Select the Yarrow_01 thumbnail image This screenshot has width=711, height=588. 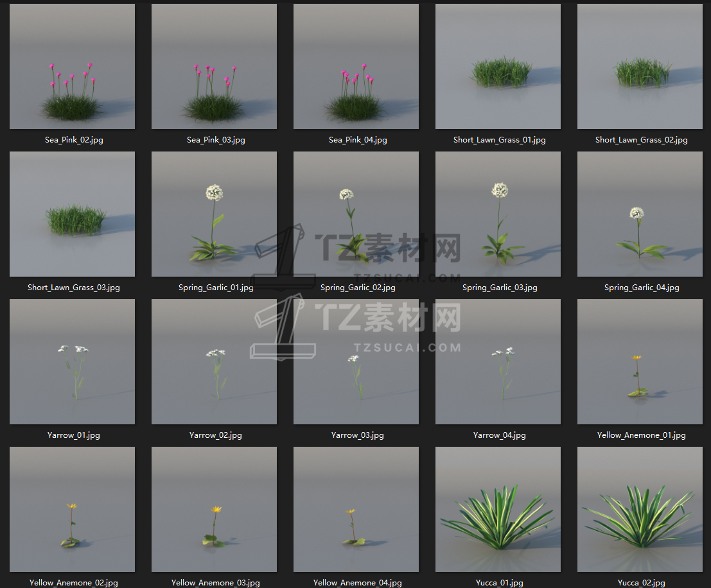coord(72,362)
